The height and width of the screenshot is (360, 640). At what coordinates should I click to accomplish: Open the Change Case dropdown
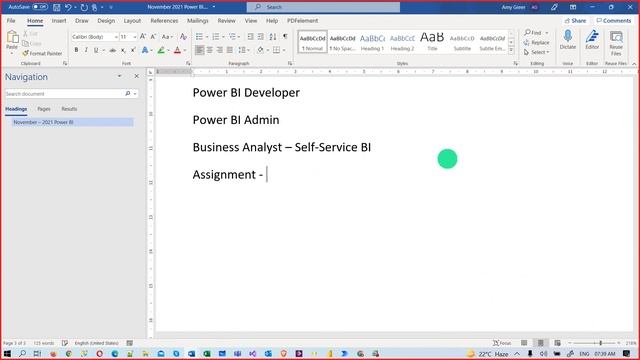click(x=167, y=37)
